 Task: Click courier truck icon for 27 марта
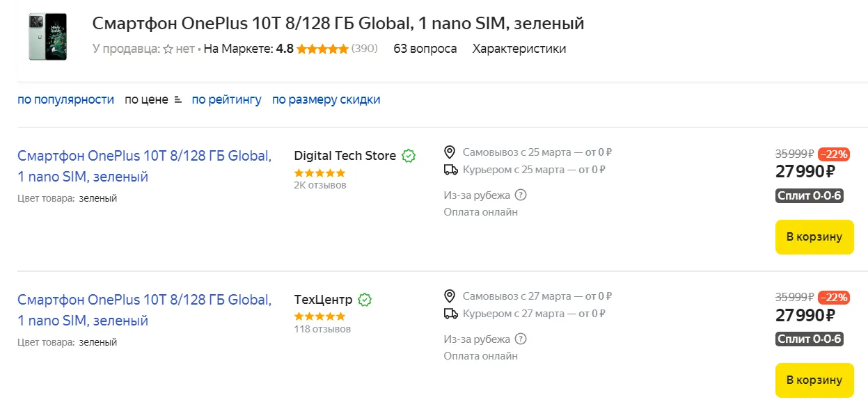coord(450,314)
